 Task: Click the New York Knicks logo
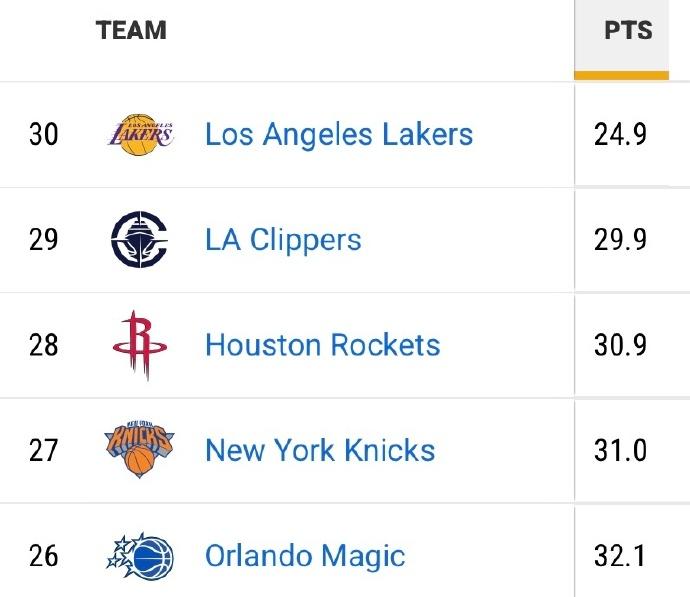point(140,450)
